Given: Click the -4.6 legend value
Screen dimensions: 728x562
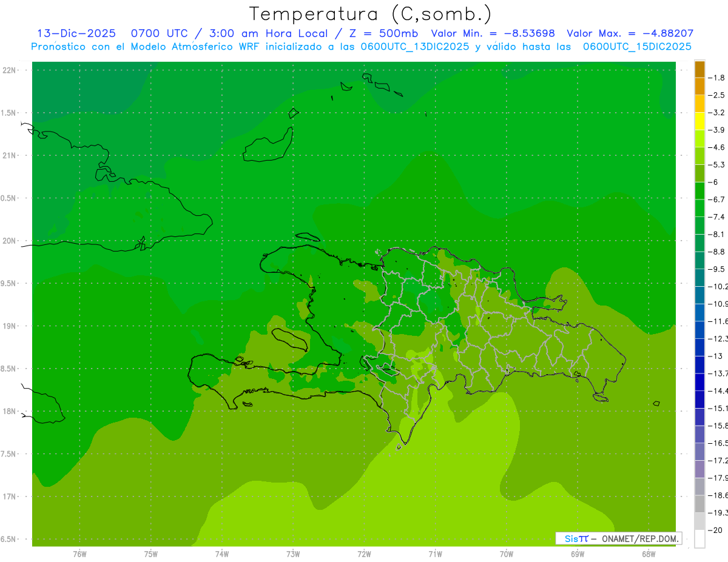Looking at the screenshot, I should pyautogui.click(x=716, y=147).
